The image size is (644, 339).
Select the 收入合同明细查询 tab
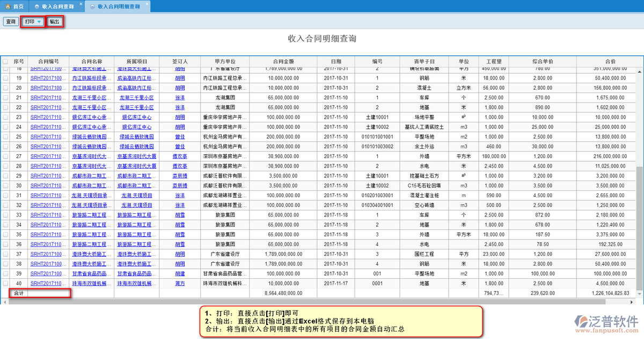(119, 7)
